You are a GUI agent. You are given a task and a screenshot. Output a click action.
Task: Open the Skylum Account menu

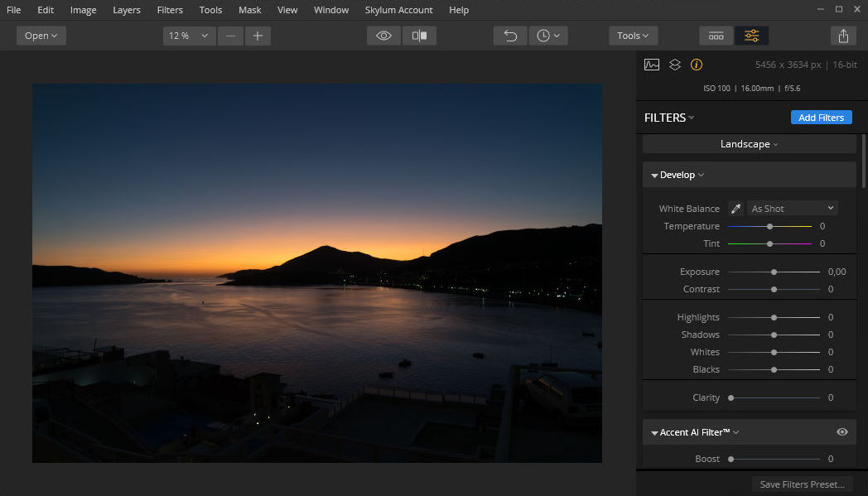pyautogui.click(x=398, y=10)
